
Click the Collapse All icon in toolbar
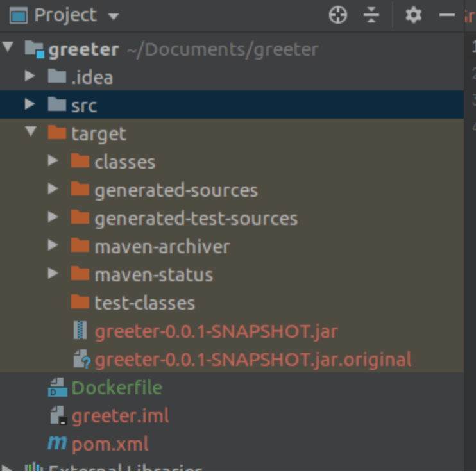371,15
